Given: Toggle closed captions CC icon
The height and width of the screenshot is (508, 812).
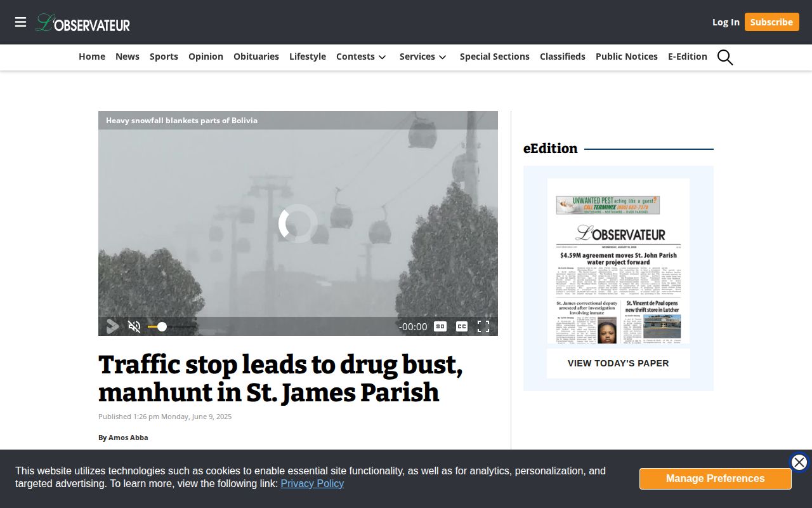Looking at the screenshot, I should pos(462,326).
